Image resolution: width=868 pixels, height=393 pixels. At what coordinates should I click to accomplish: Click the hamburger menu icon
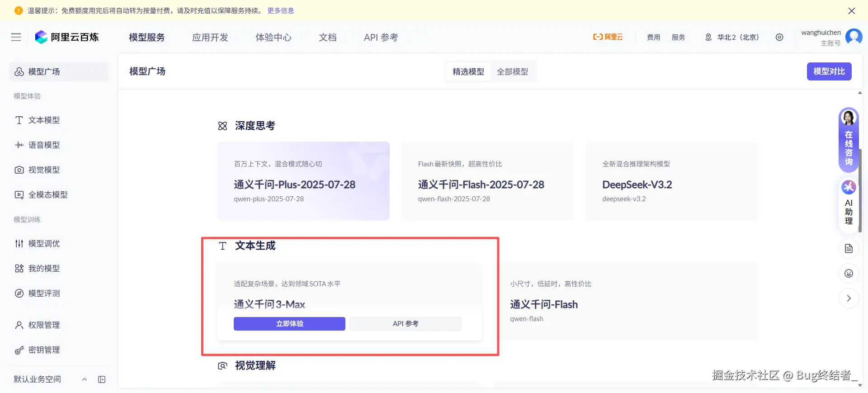[16, 37]
